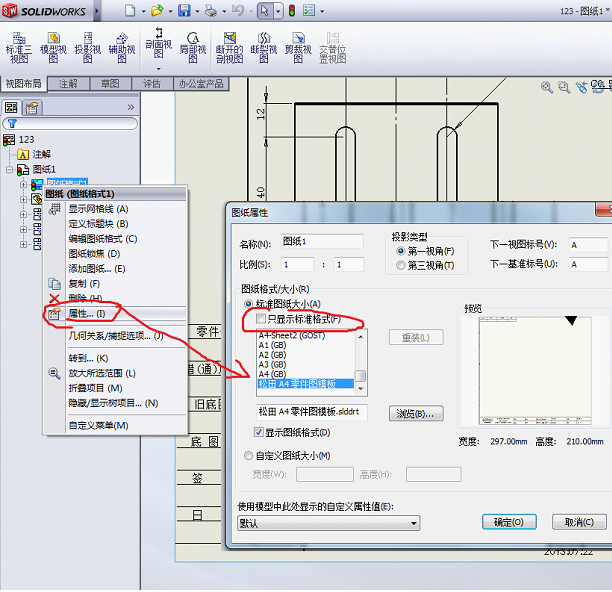Click the Print icon

click(211, 11)
